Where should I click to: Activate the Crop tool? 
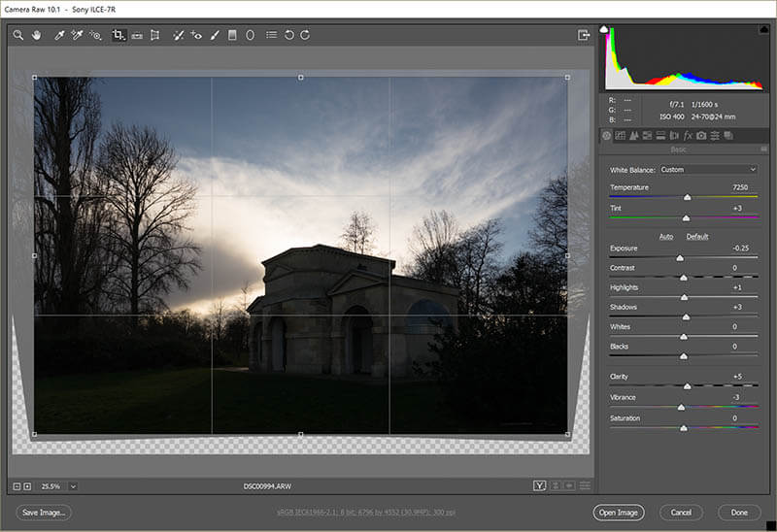118,35
